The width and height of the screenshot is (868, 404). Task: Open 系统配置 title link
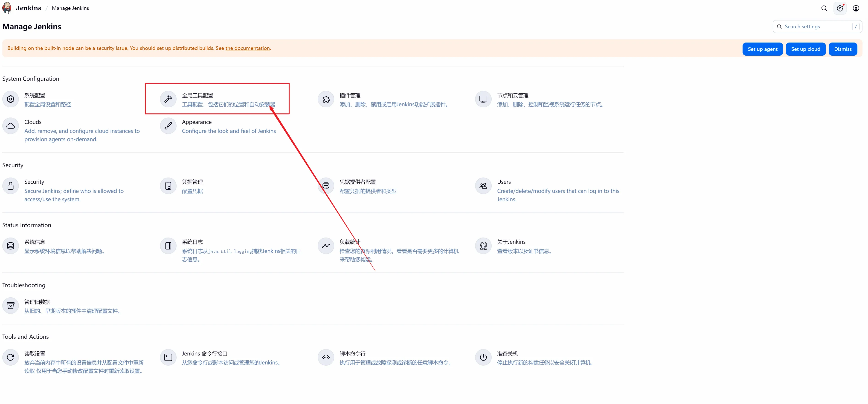[35, 96]
